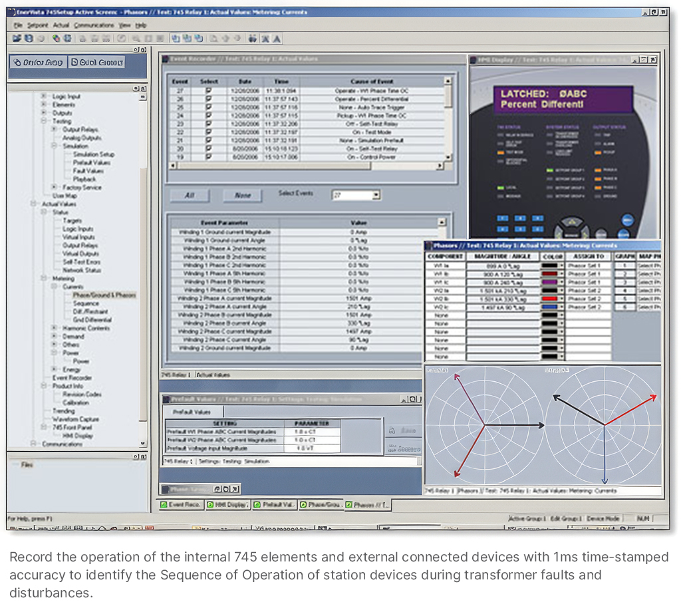Click the dark red swatch for W1 Ib
685x616 pixels.
click(549, 274)
